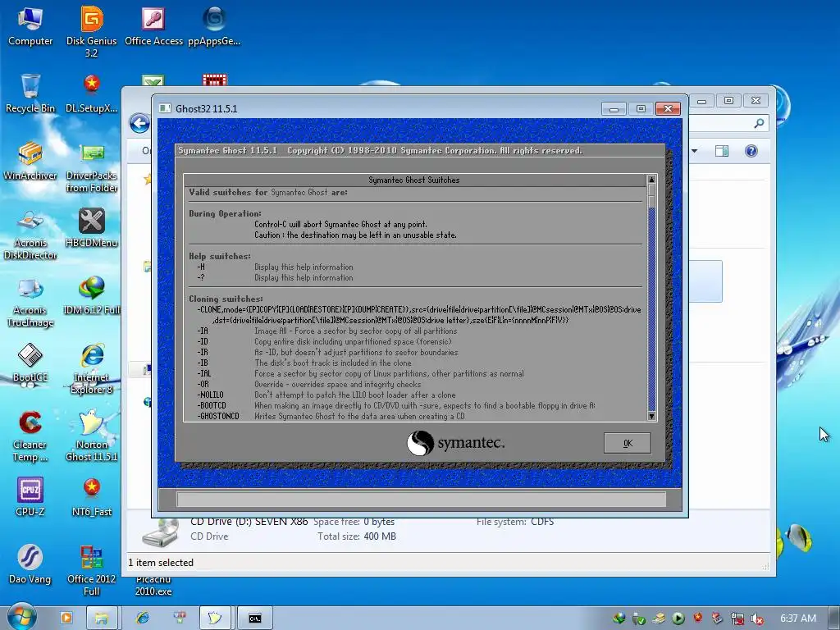Click the network tray icon
This screenshot has width=840, height=630.
pos(737,619)
